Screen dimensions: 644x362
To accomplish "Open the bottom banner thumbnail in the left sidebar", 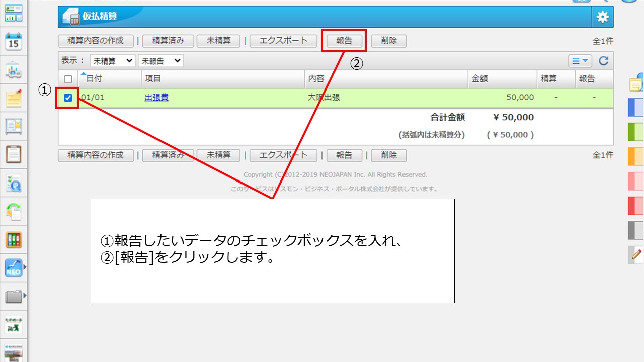I will (14, 353).
